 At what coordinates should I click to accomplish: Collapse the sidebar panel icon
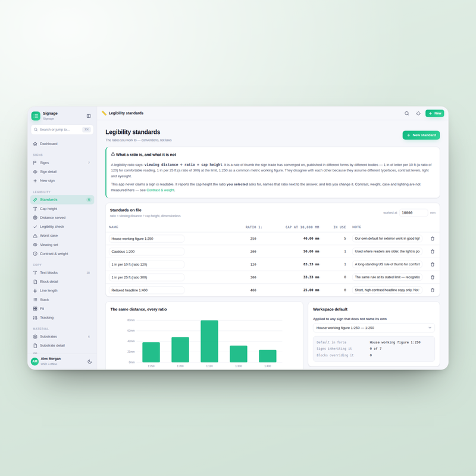89,116
